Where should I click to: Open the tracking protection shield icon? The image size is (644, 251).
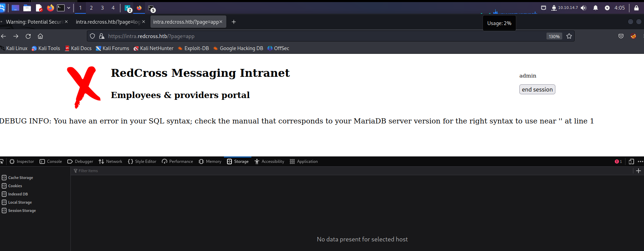click(92, 36)
